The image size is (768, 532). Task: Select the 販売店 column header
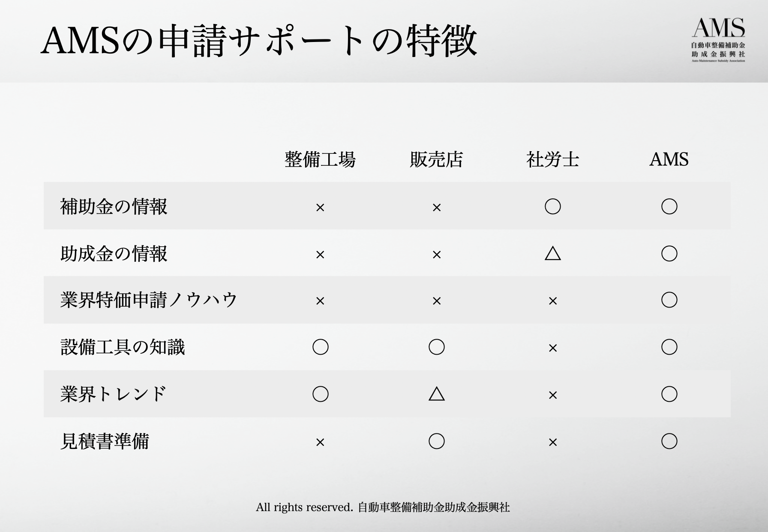click(x=436, y=159)
